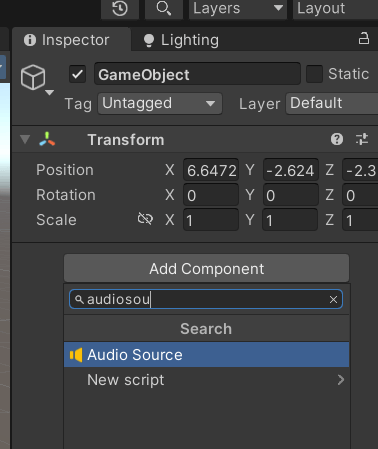Click the Transform axes icon
This screenshot has width=378, height=449.
(x=47, y=139)
